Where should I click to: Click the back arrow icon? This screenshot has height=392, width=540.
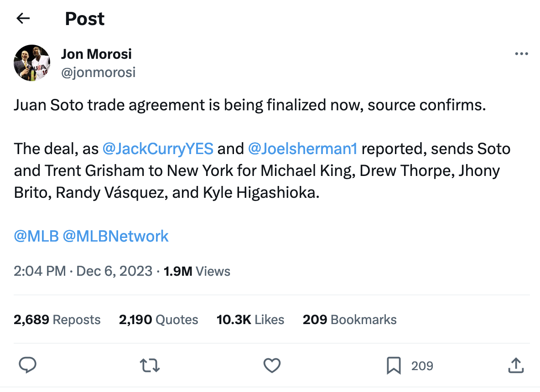(x=23, y=18)
